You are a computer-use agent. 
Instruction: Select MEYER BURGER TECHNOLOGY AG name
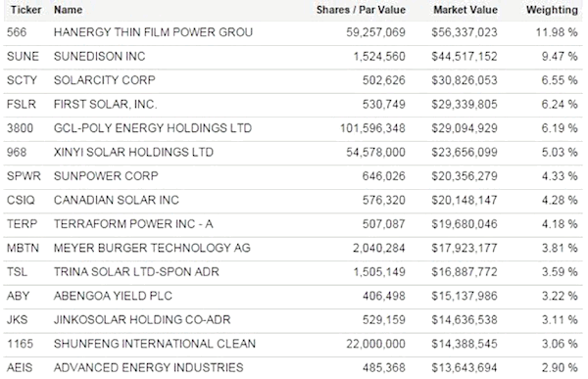tap(152, 248)
